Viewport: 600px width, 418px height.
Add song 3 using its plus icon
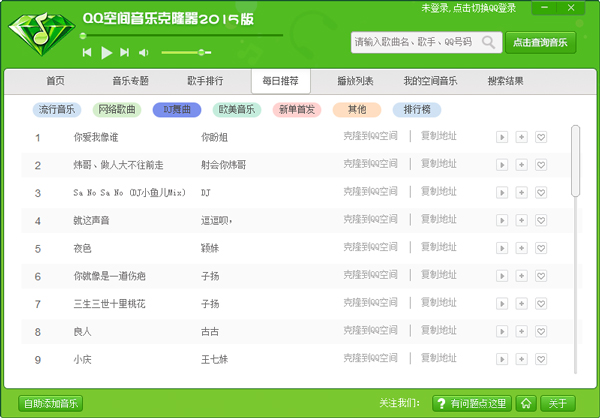[x=521, y=192]
